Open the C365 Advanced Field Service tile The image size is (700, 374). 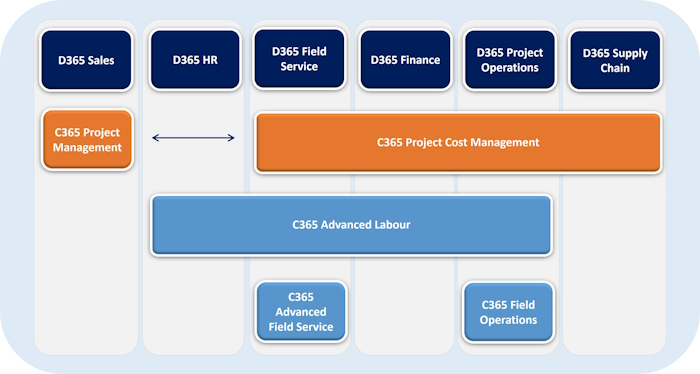tap(301, 312)
